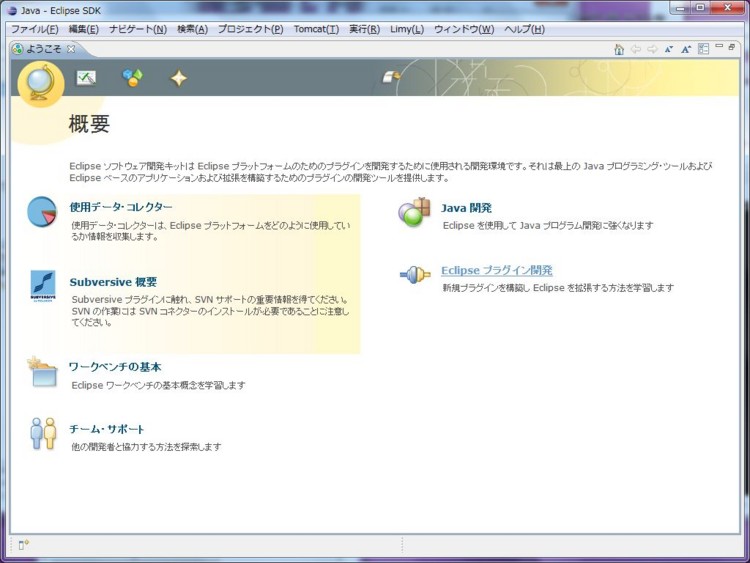Open the Limy(L) menu

407,29
